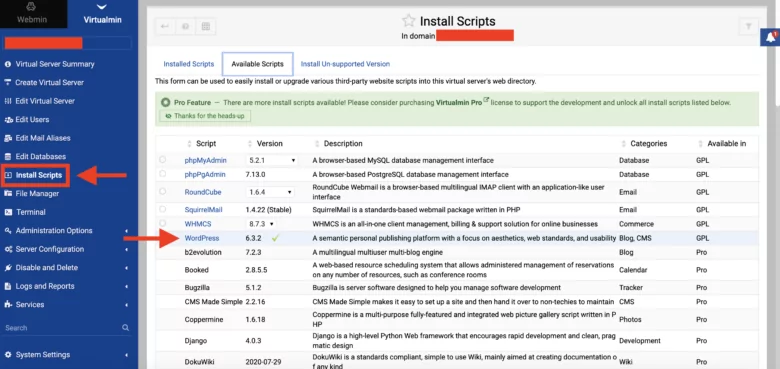Click the middle toolbar icon beside back arrow

(185, 27)
